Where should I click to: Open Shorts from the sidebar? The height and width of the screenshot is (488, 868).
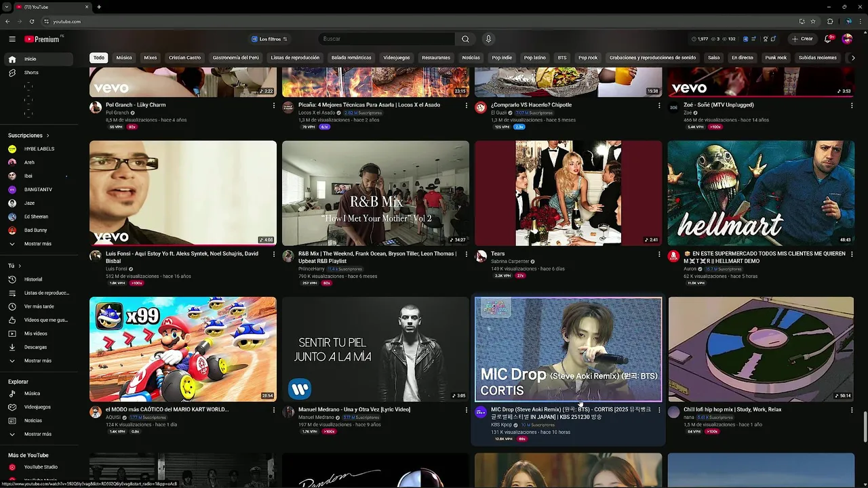(39, 73)
